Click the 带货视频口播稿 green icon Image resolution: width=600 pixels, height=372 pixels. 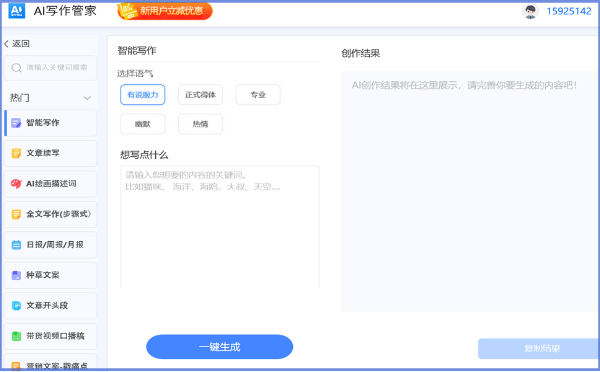[x=16, y=336]
